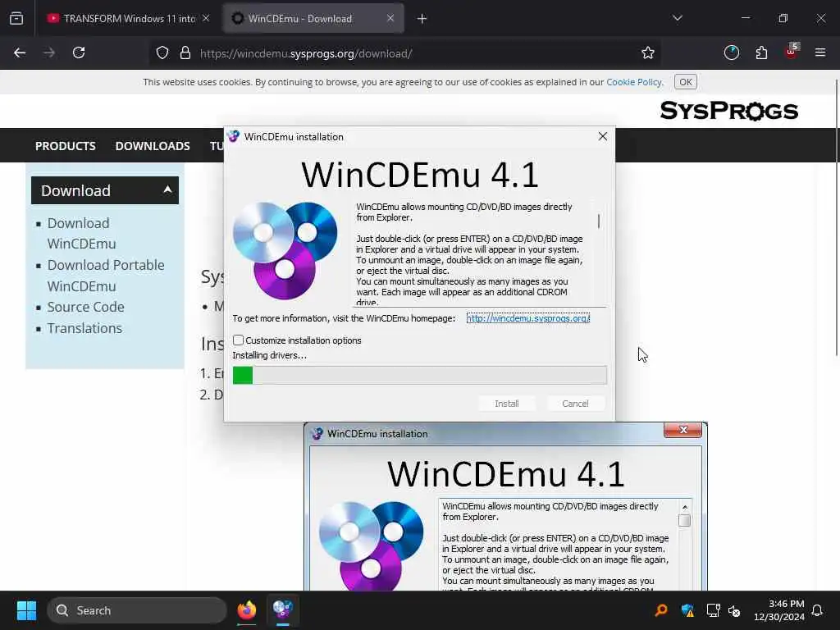840x630 pixels.
Task: Open Windows Security tray icon
Action: (687, 610)
